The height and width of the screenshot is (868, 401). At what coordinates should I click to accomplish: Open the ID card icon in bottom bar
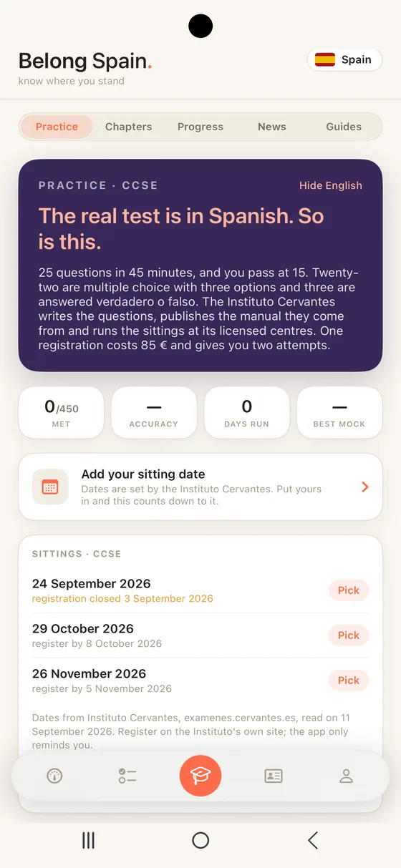tap(274, 776)
